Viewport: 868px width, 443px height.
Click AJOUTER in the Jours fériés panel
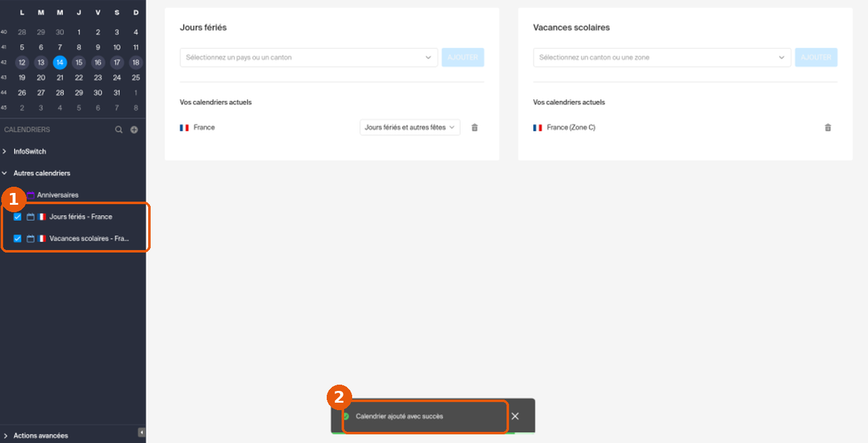pyautogui.click(x=463, y=57)
